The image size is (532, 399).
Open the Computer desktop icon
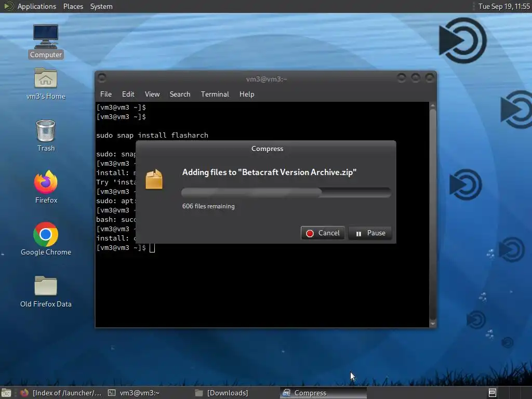46,41
